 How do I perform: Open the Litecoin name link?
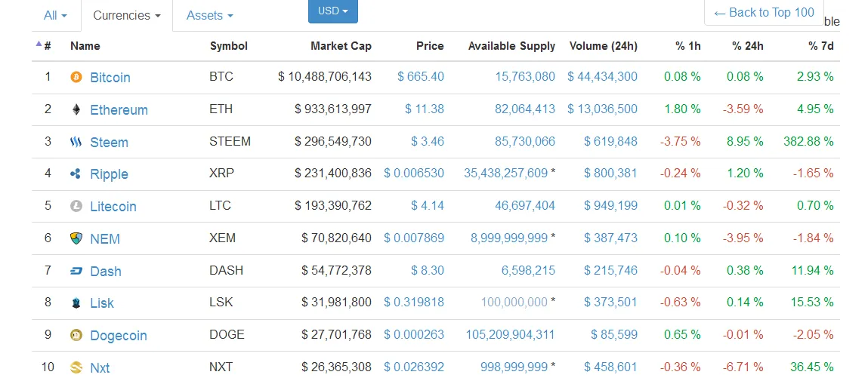[x=113, y=206]
